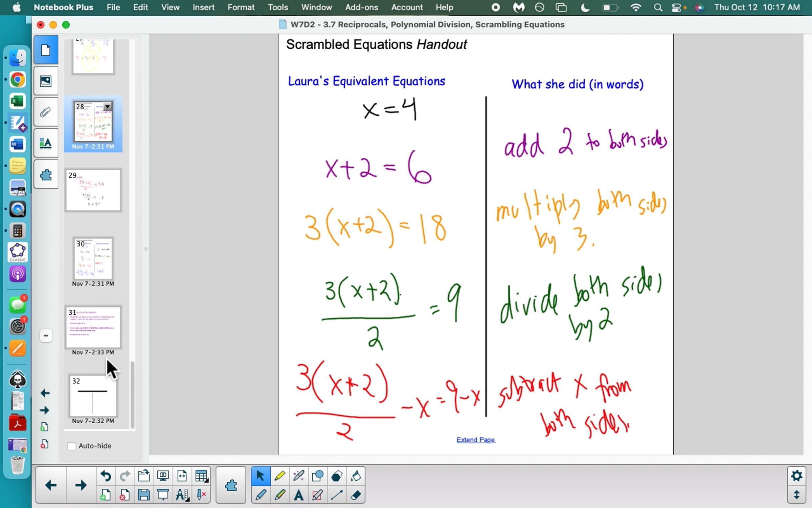The width and height of the screenshot is (812, 508).
Task: Open the Add-ons menu
Action: coord(361,7)
